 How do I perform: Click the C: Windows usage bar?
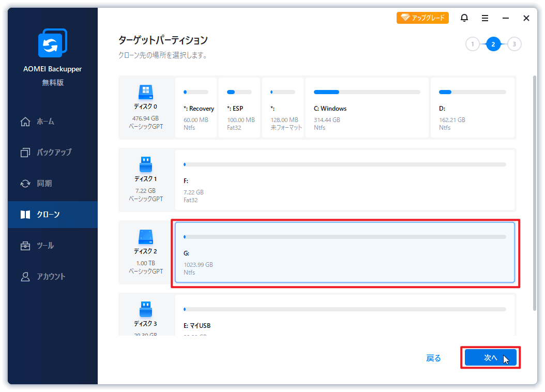(x=367, y=92)
